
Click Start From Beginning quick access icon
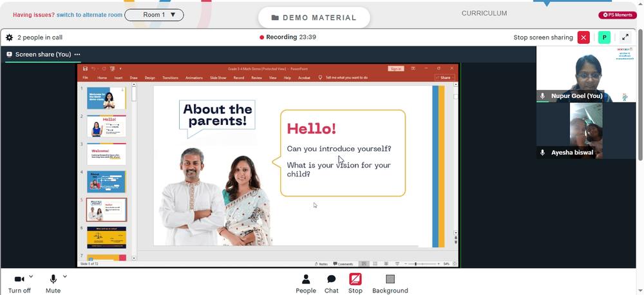tap(112, 69)
